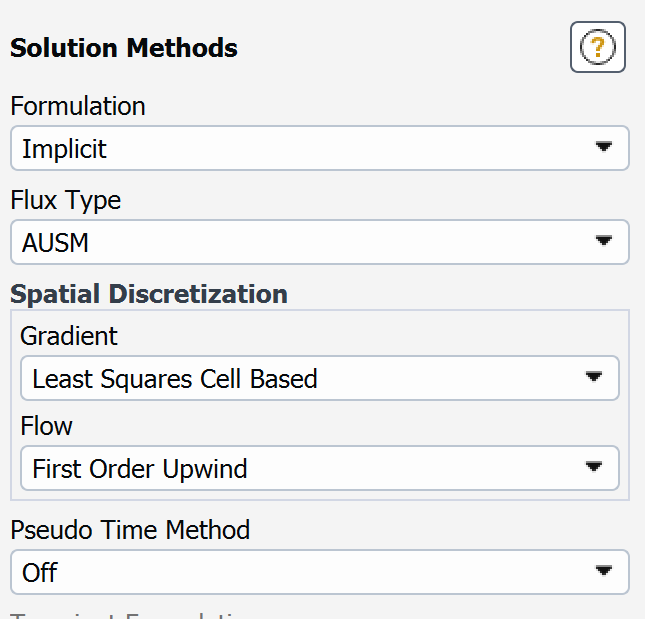
Task: Click the Solution Methods panel title
Action: pyautogui.click(x=124, y=47)
